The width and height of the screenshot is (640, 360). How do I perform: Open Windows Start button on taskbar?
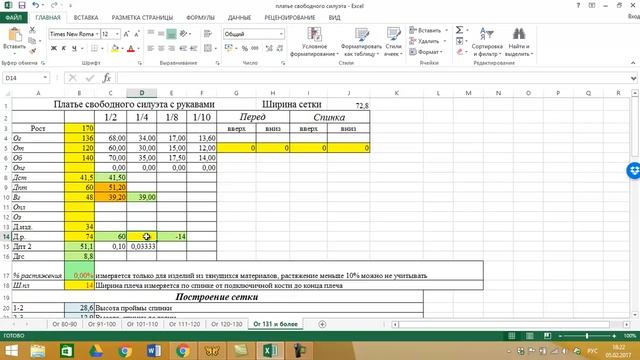pos(12,351)
